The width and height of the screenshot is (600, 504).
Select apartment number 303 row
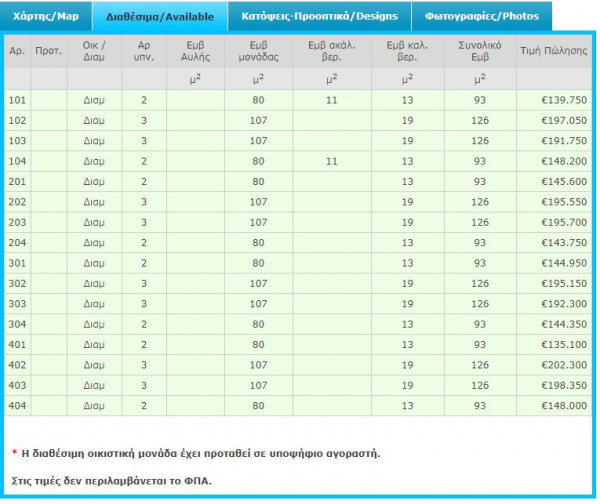coord(298,304)
